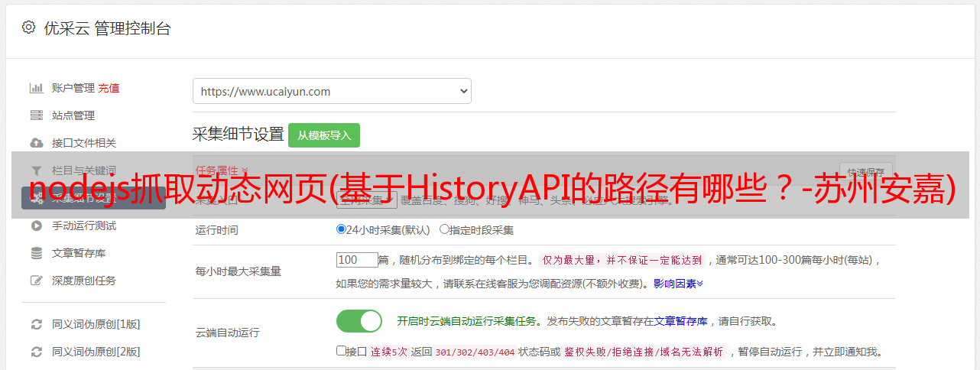The image size is (980, 370).
Task: Open 手动运行测试 in the sidebar
Action: (x=84, y=226)
